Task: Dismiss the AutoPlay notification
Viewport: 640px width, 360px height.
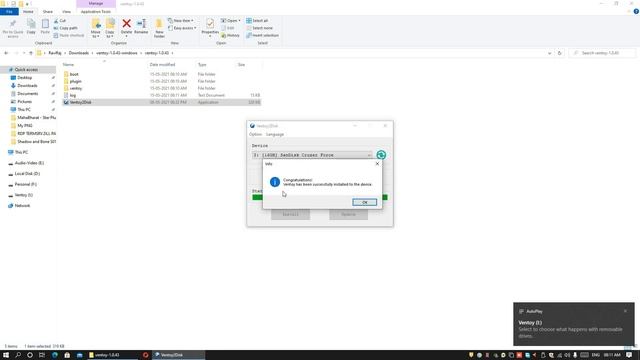Action: (x=625, y=311)
